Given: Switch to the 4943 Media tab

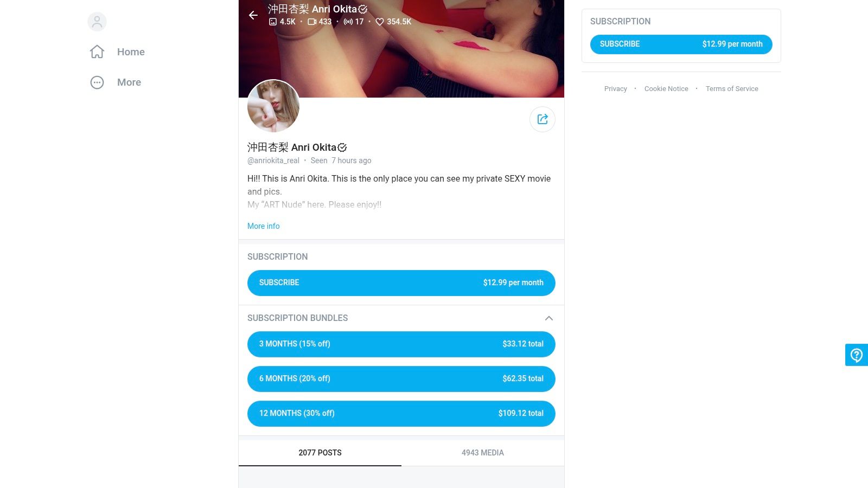Looking at the screenshot, I should coord(483,453).
